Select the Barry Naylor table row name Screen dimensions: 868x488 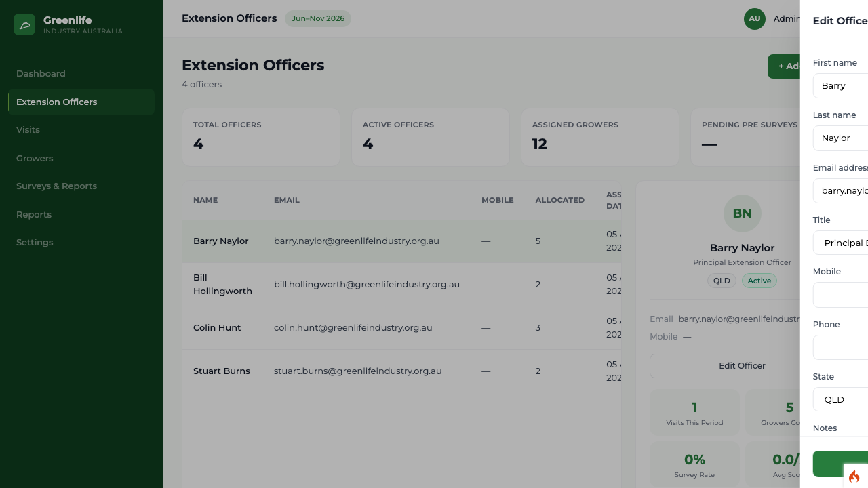[220, 241]
